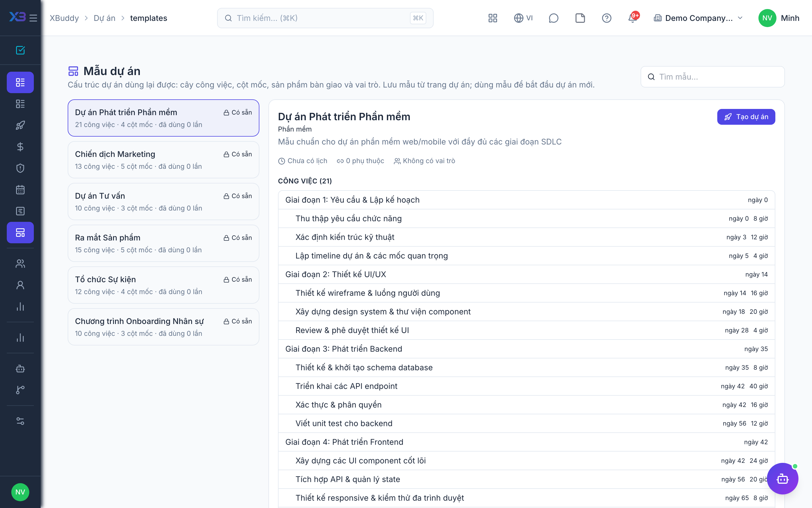Click the Không có vai trò label

pyautogui.click(x=424, y=161)
